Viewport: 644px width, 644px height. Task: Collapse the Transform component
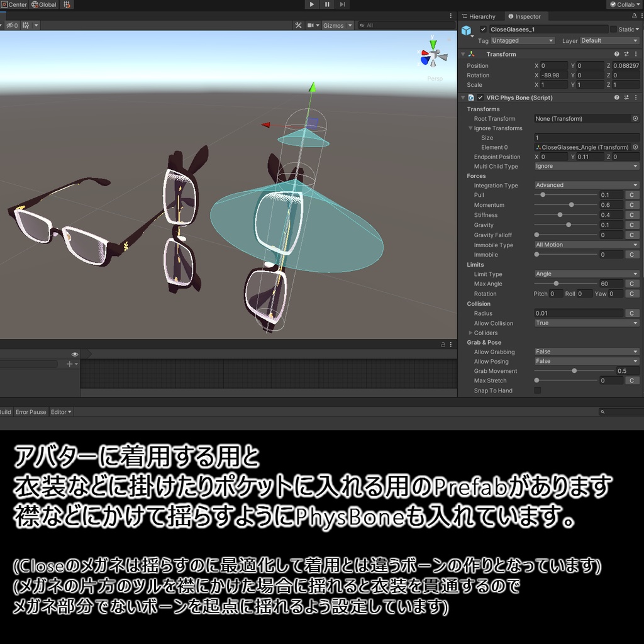coord(463,54)
